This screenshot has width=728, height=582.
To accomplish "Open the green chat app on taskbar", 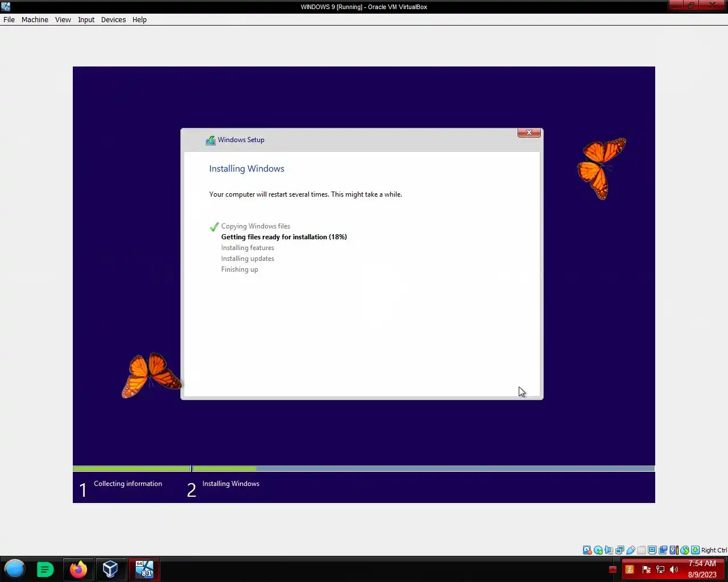I will coord(45,569).
